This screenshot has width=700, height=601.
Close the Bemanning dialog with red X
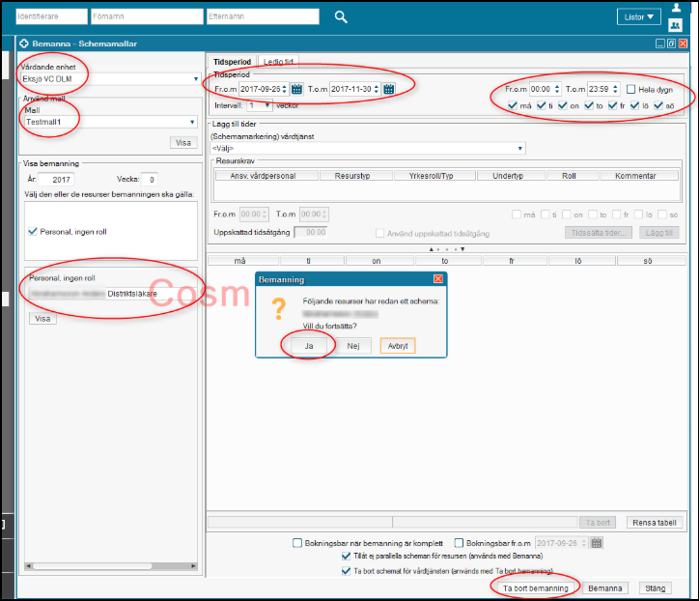[438, 279]
